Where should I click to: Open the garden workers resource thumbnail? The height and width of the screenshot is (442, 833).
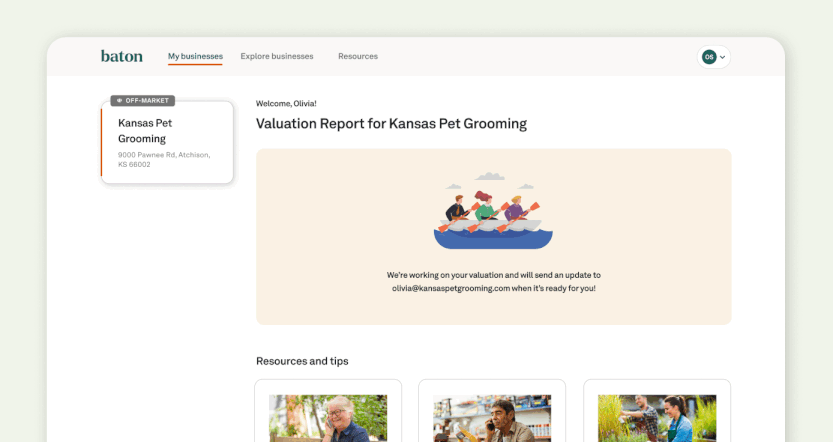coord(657,418)
